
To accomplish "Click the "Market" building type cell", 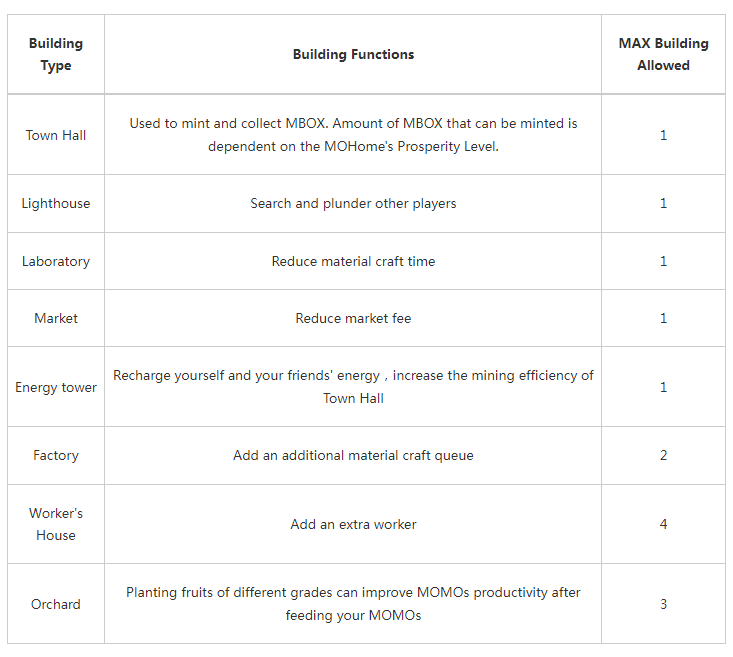I will [56, 318].
